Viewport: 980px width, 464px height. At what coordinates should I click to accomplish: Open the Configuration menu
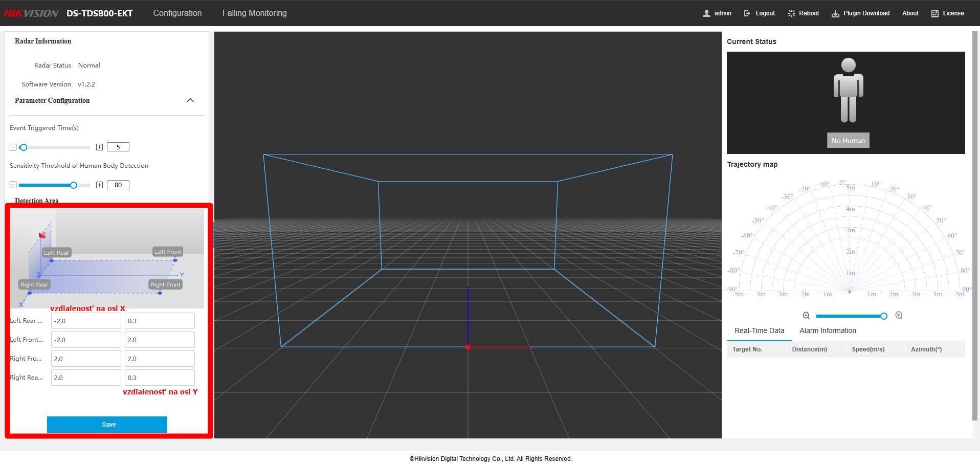[x=177, y=13]
